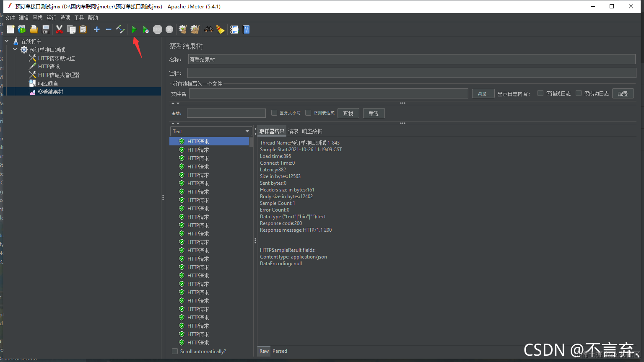
Task: Click Start no pauses icon
Action: tap(145, 29)
